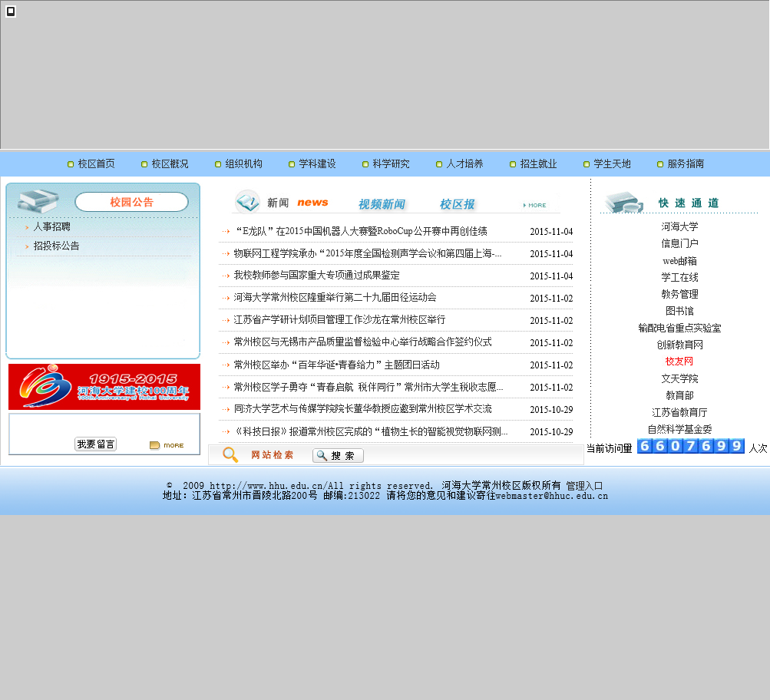Click arrow bullet beside 《科技日报》 news
This screenshot has height=700, width=770.
click(x=226, y=432)
